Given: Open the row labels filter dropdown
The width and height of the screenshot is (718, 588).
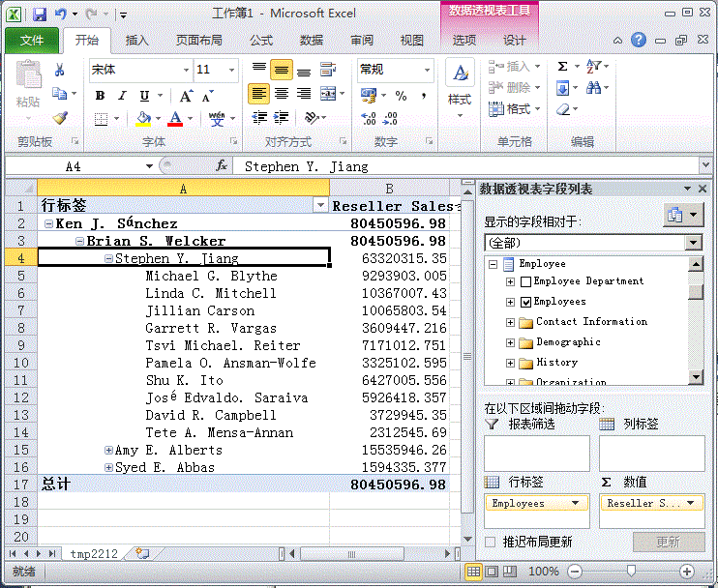Looking at the screenshot, I should 320,206.
